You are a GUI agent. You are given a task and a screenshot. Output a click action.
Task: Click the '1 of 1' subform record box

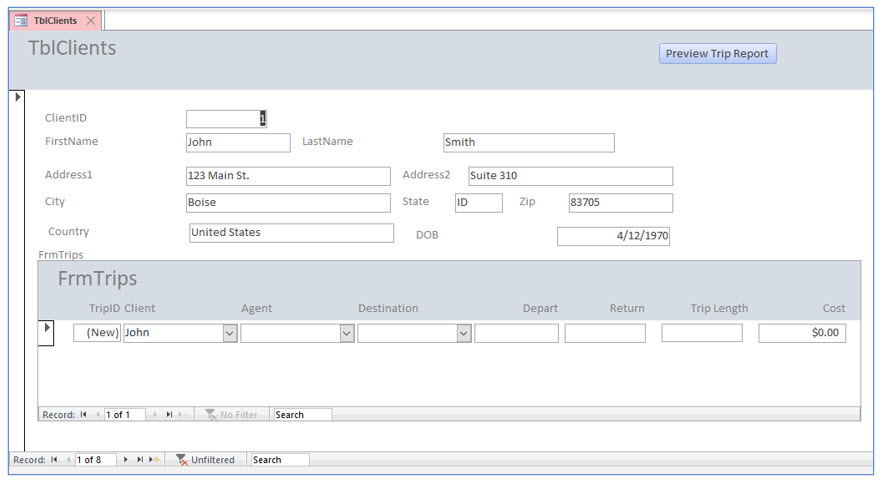[x=124, y=415]
